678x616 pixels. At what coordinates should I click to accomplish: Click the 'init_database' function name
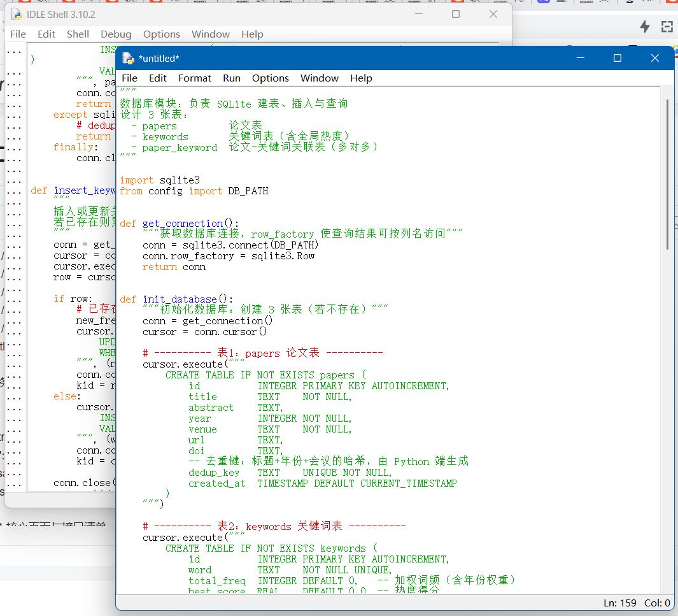[180, 299]
